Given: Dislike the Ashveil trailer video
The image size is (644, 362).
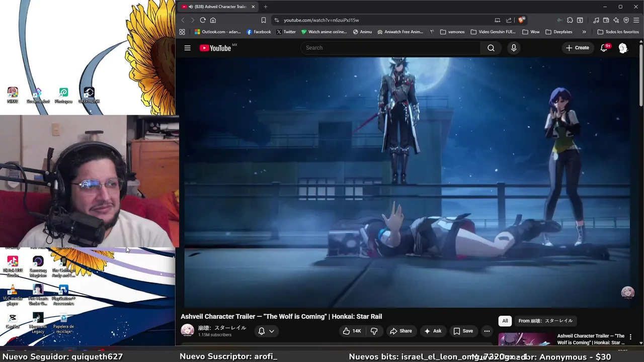Looking at the screenshot, I should point(374,331).
